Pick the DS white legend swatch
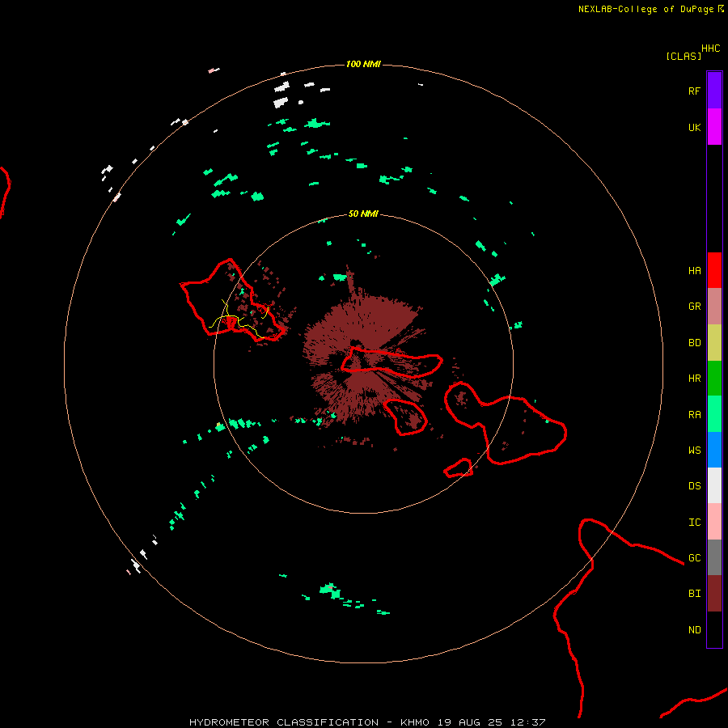Image resolution: width=728 pixels, height=728 pixels. click(x=714, y=485)
